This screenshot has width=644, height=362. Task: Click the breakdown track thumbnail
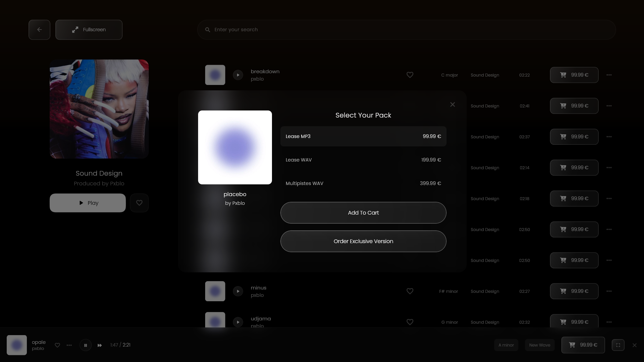(x=215, y=75)
